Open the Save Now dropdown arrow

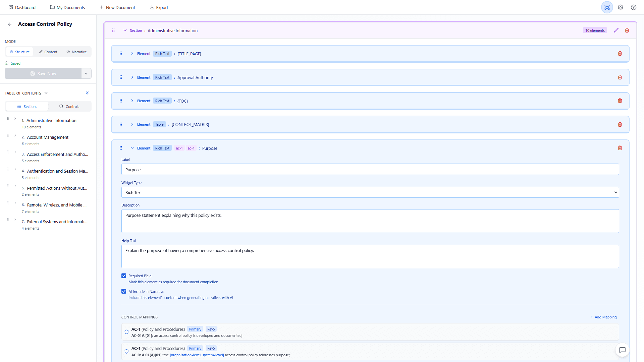pyautogui.click(x=86, y=73)
